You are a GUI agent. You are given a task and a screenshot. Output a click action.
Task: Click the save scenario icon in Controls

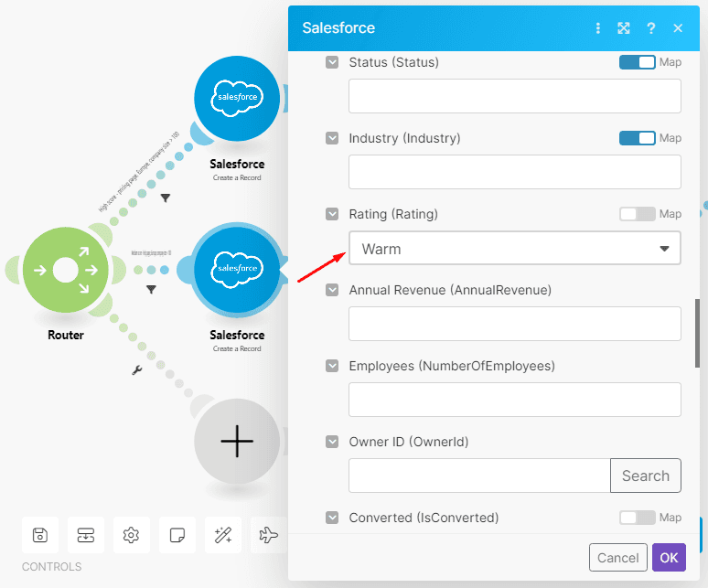pyautogui.click(x=40, y=535)
